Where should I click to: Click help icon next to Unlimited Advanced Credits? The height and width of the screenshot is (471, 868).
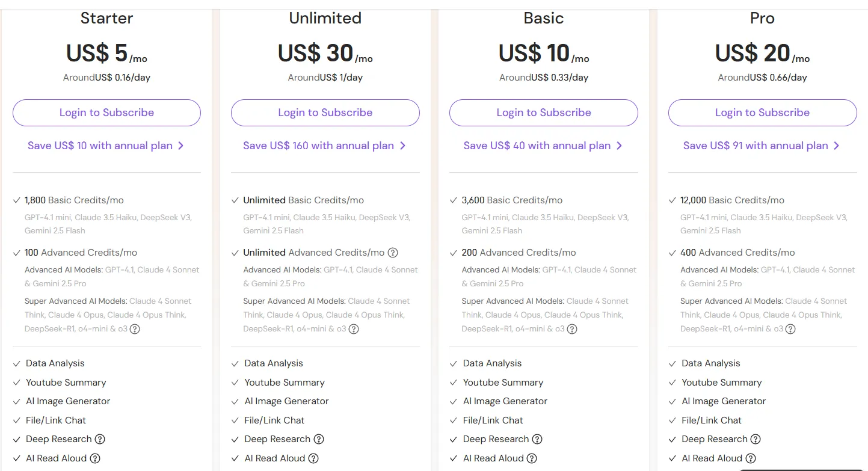click(x=393, y=253)
